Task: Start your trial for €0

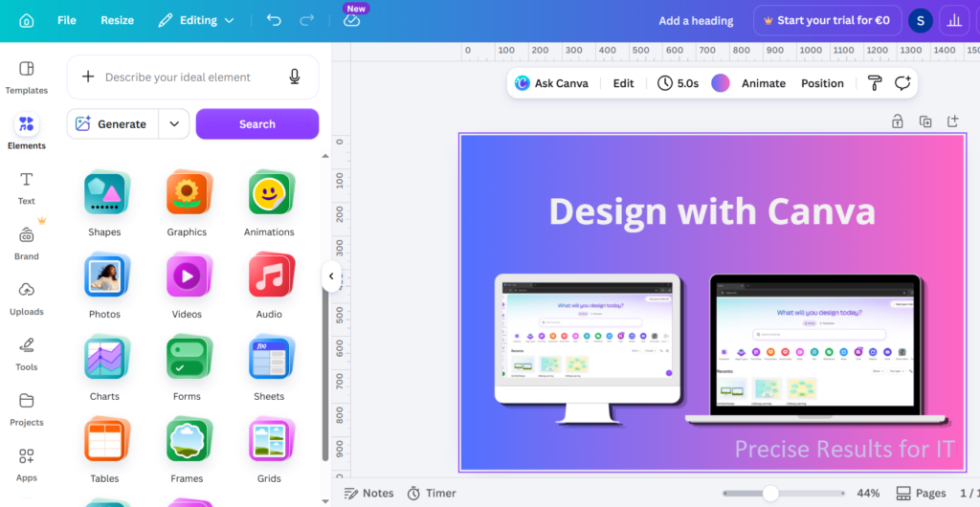Action: click(x=828, y=21)
